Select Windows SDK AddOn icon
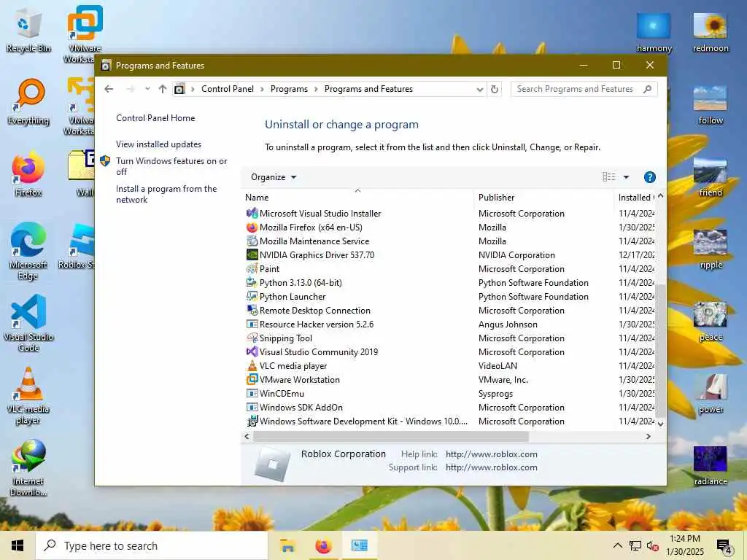The image size is (747, 560). [x=252, y=407]
